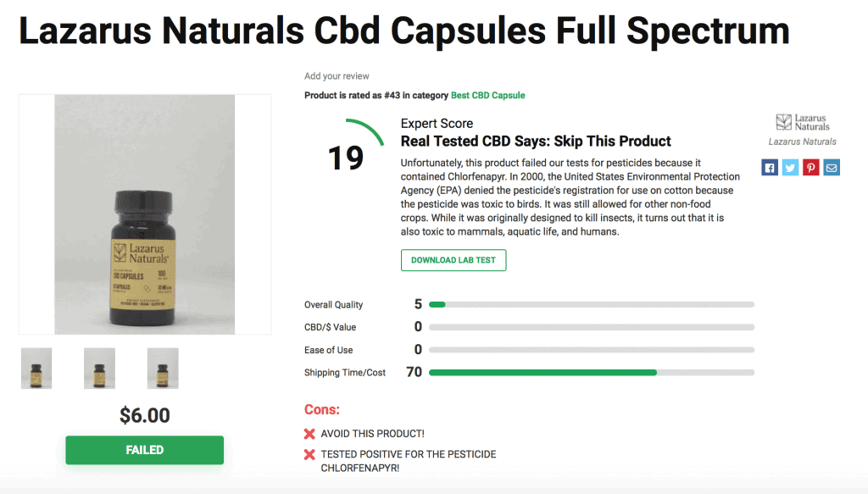This screenshot has height=494, width=868.
Task: Share the product on Twitter
Action: coord(790,167)
